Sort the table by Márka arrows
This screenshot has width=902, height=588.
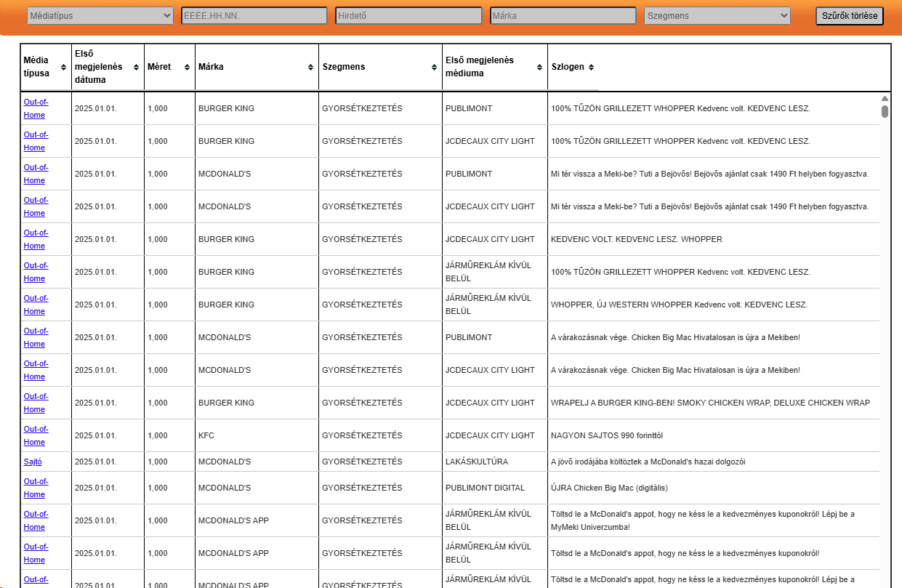click(x=310, y=67)
